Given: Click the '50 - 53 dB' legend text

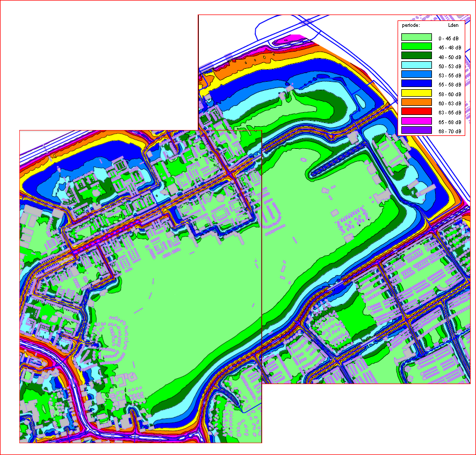Looking at the screenshot, I should pyautogui.click(x=450, y=66).
